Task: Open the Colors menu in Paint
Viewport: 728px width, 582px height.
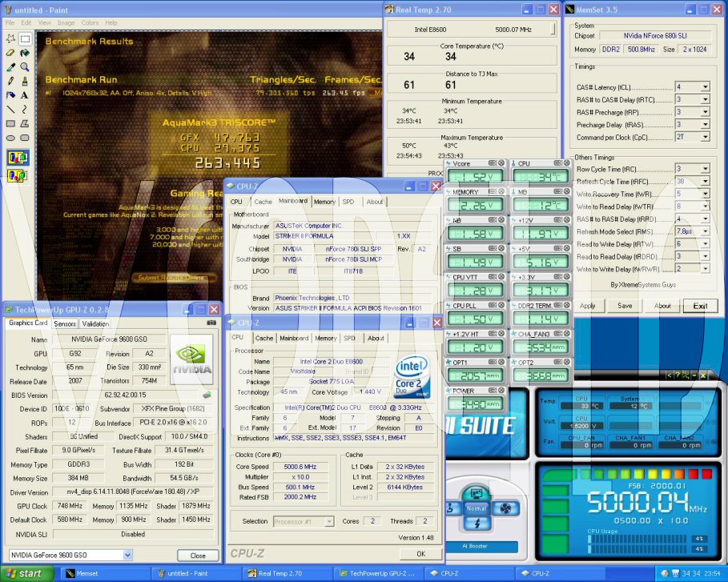Action: click(90, 22)
